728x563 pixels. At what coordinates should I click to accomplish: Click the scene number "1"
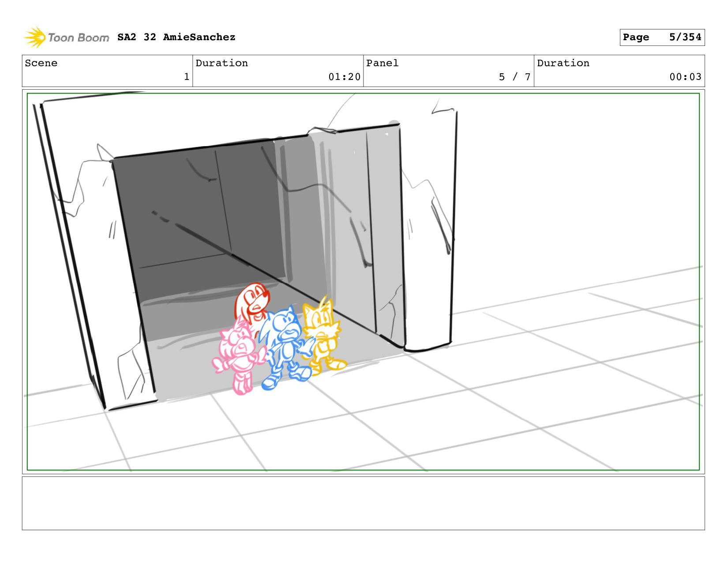coord(187,77)
